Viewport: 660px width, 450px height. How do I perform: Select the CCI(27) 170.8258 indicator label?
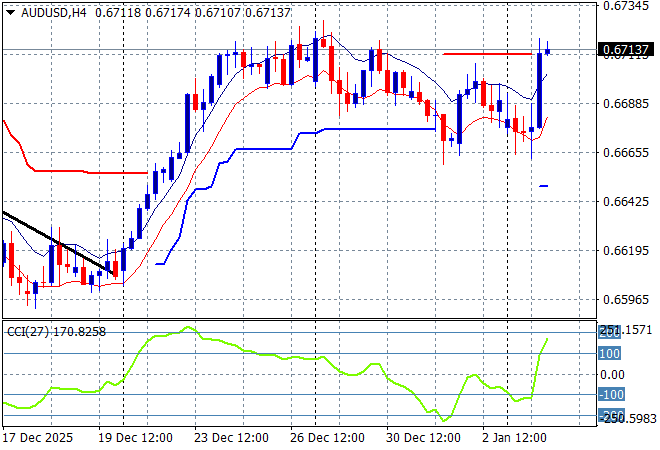pos(57,332)
